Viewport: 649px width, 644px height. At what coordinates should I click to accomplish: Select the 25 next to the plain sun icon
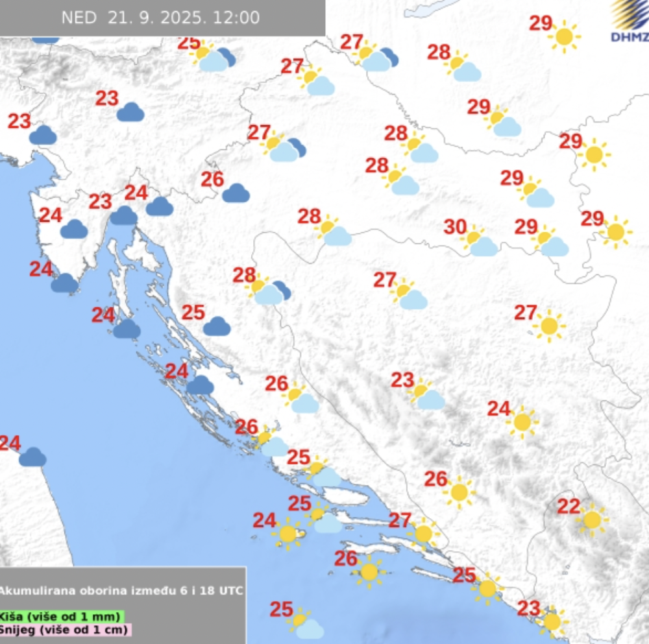point(465,575)
